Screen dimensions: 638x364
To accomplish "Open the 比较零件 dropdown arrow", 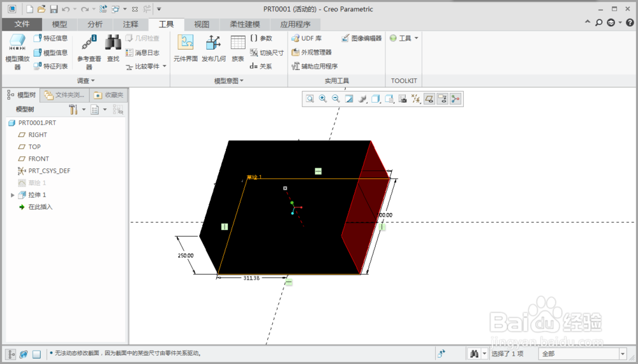I will (165, 66).
